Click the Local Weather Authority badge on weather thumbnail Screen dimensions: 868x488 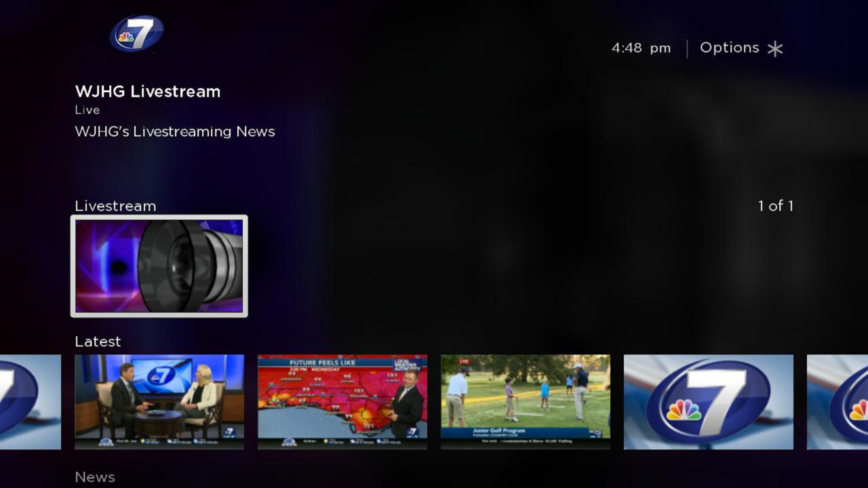click(x=408, y=366)
